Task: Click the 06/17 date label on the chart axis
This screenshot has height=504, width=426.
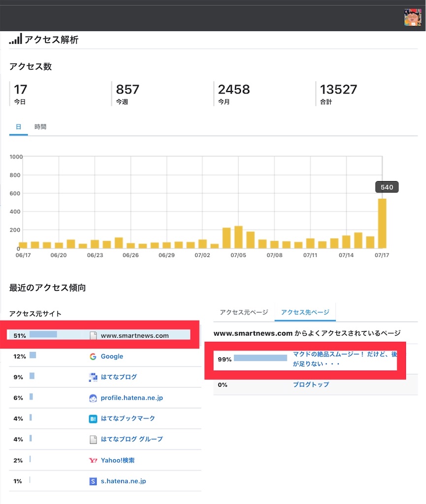Action: click(x=23, y=255)
